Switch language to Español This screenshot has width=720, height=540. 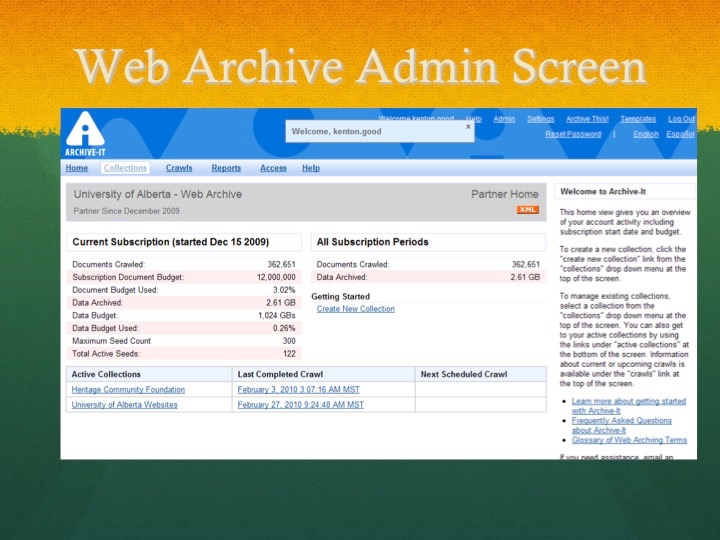pyautogui.click(x=680, y=134)
